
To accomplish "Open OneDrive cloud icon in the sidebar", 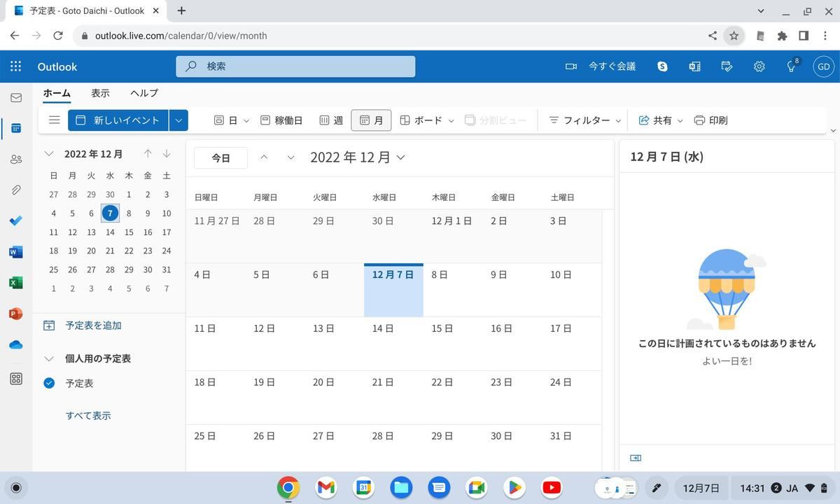I will click(x=15, y=344).
